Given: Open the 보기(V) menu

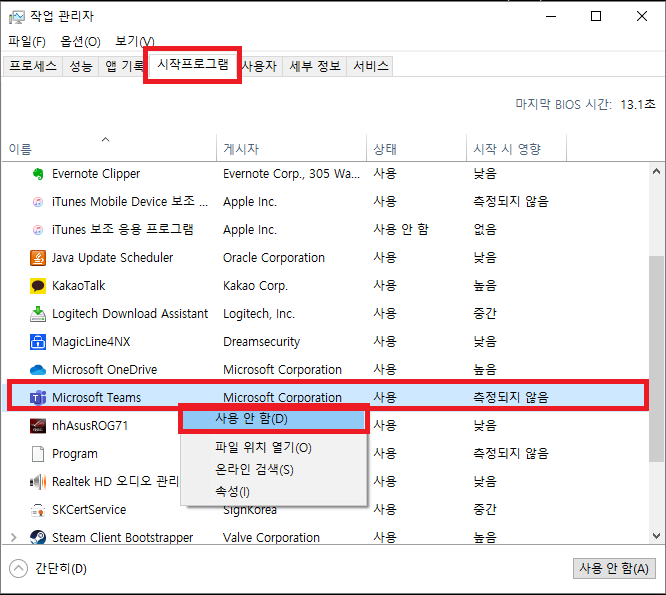Looking at the screenshot, I should point(135,42).
